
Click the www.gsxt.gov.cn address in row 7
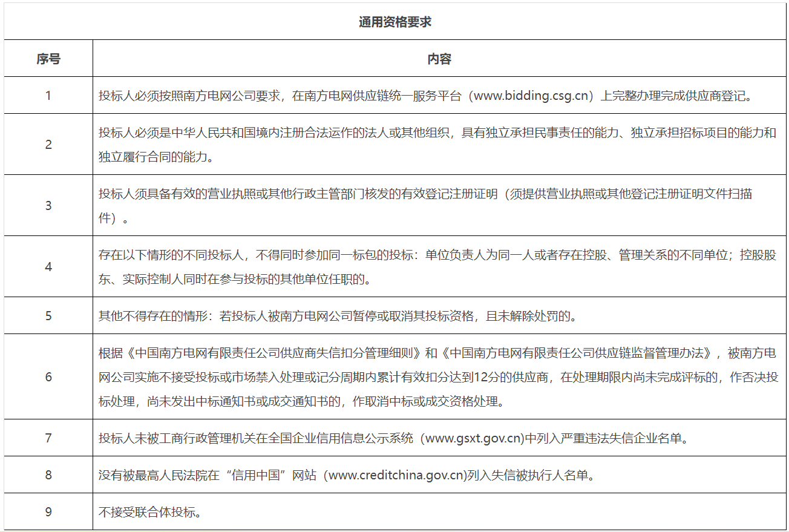tap(474, 438)
